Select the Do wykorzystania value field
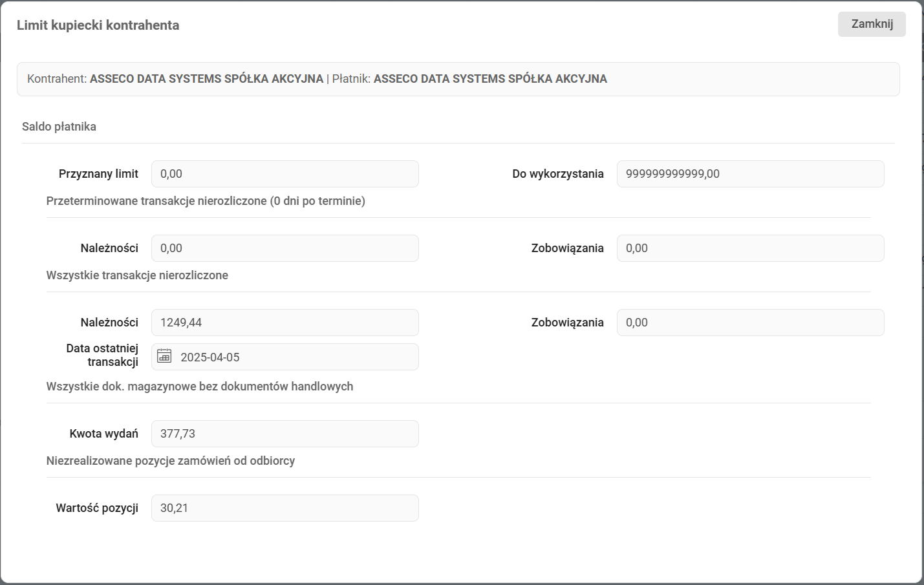 (x=750, y=174)
